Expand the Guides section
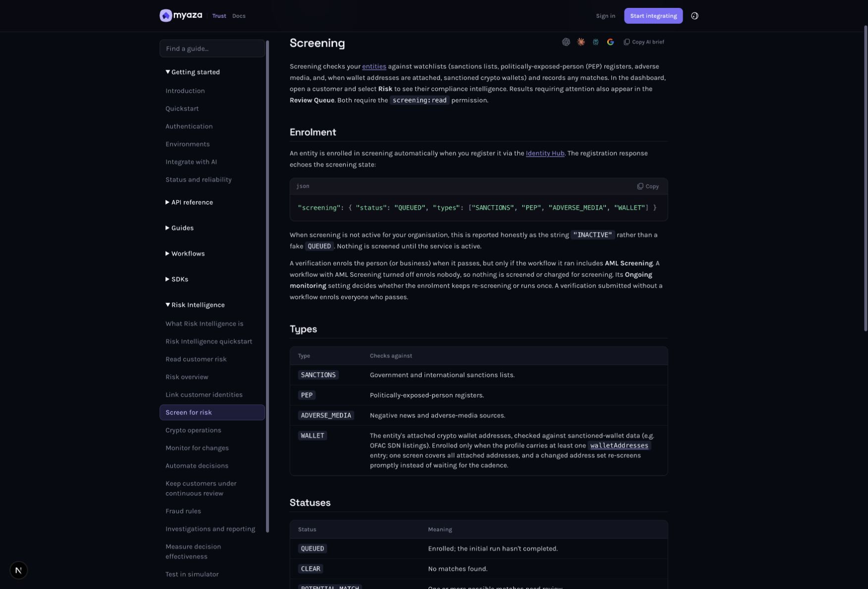This screenshot has height=589, width=868. pyautogui.click(x=179, y=228)
